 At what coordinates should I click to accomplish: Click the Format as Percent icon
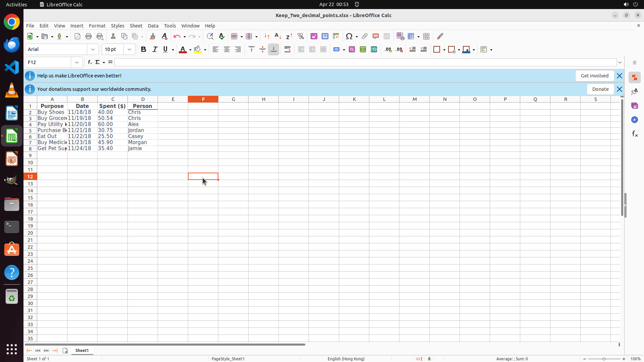point(352,49)
